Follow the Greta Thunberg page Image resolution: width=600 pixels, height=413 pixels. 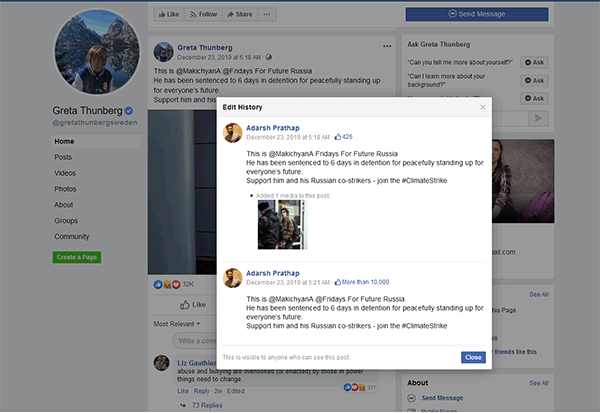click(203, 14)
